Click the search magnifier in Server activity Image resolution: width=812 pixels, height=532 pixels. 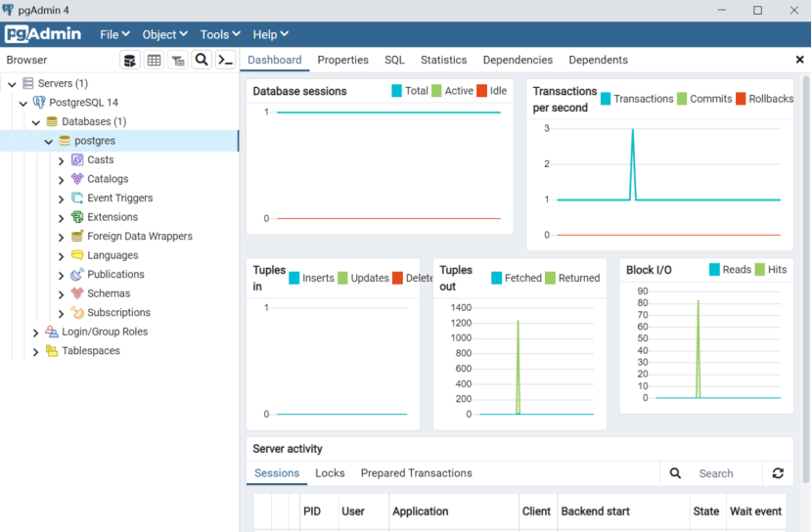coord(675,473)
